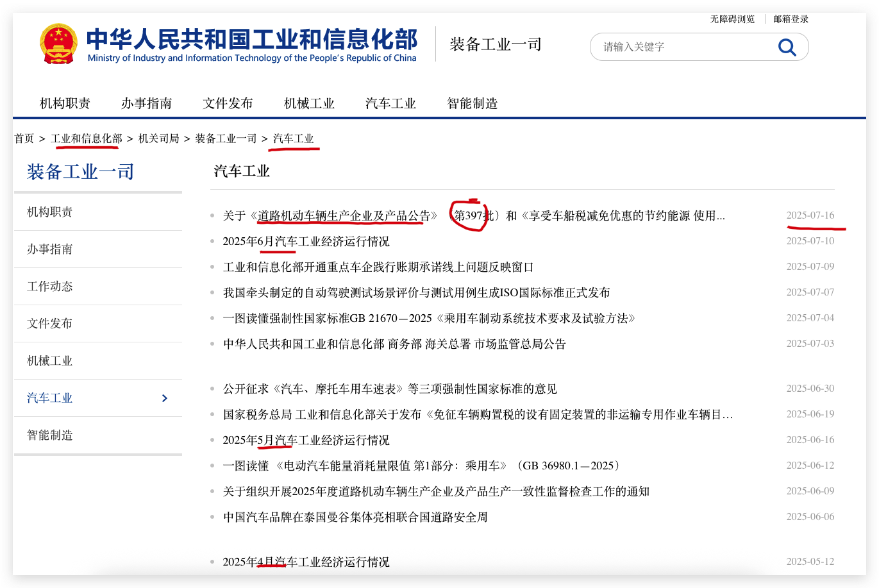Go to 首页 in the breadcrumb
The image size is (879, 588).
click(24, 139)
